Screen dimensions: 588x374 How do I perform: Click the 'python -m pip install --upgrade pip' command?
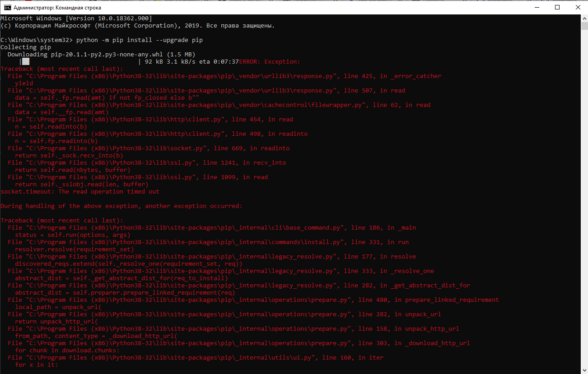[140, 40]
